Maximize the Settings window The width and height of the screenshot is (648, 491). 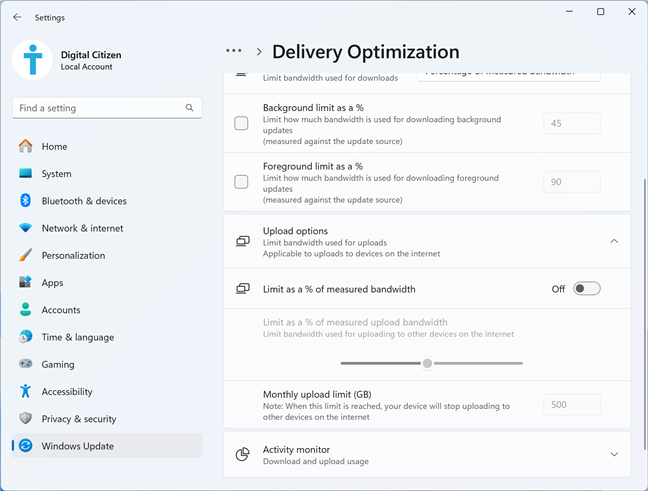(x=600, y=12)
